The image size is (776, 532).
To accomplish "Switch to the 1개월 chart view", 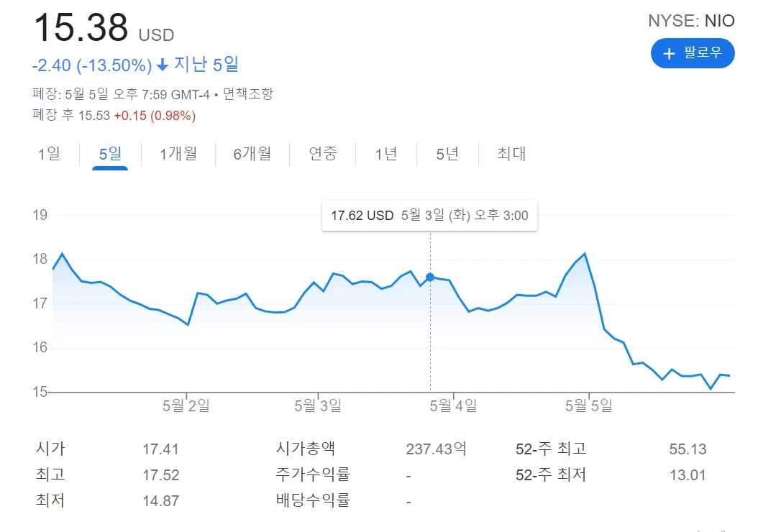I will (178, 154).
